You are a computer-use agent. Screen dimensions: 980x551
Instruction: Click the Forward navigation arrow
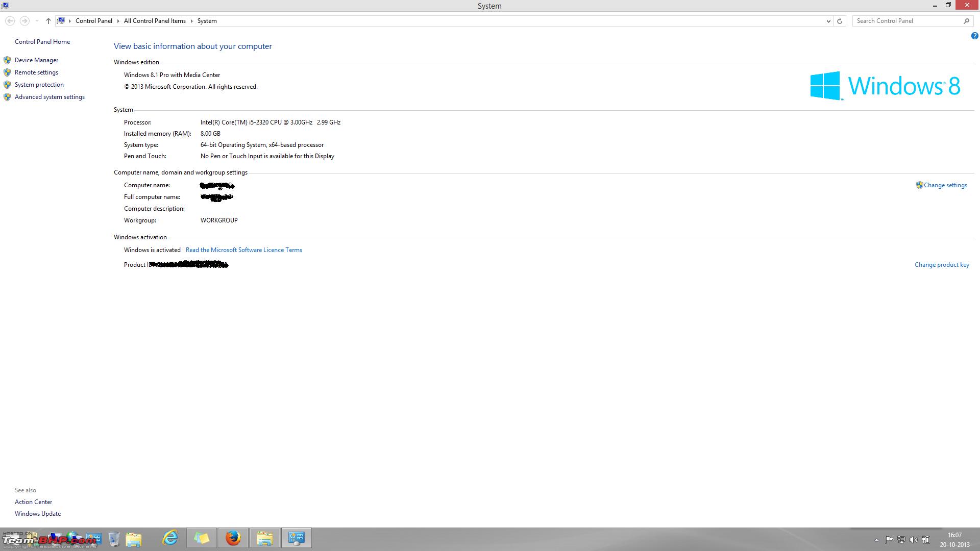click(x=24, y=21)
